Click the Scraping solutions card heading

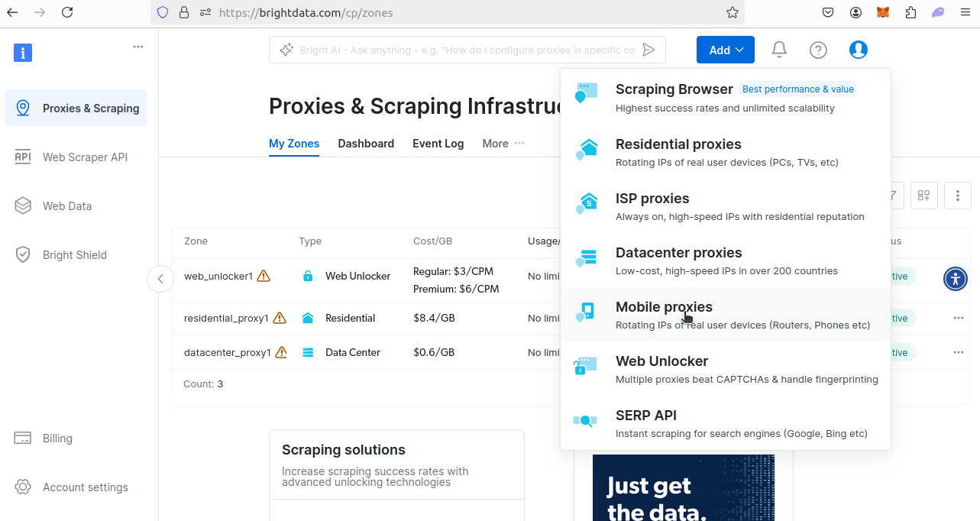tap(344, 450)
